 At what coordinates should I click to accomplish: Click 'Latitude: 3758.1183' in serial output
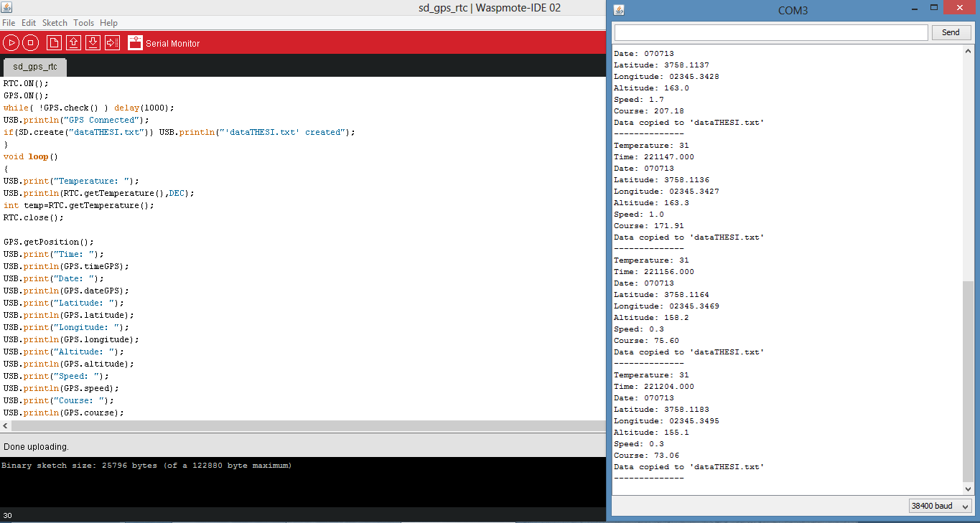coord(661,409)
